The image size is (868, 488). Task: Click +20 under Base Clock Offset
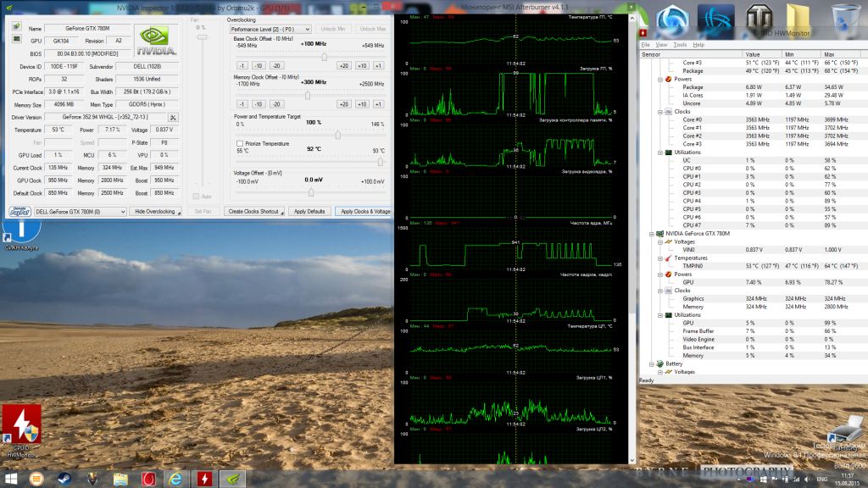tap(344, 65)
